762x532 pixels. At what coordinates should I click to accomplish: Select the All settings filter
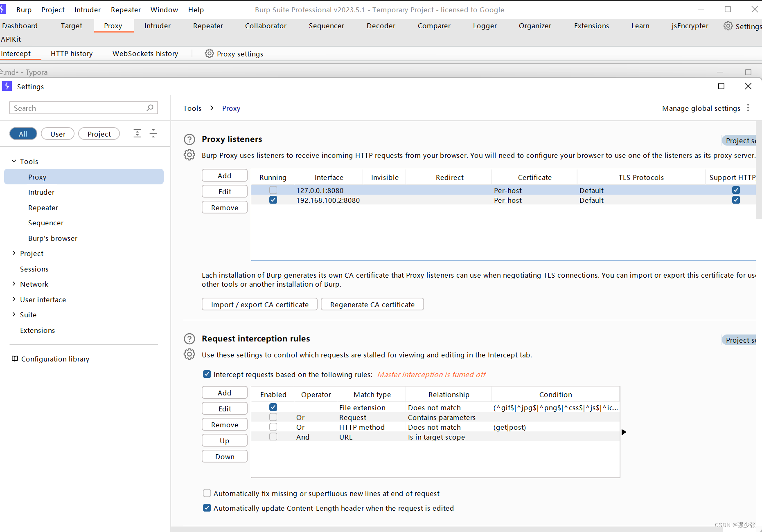pos(23,134)
